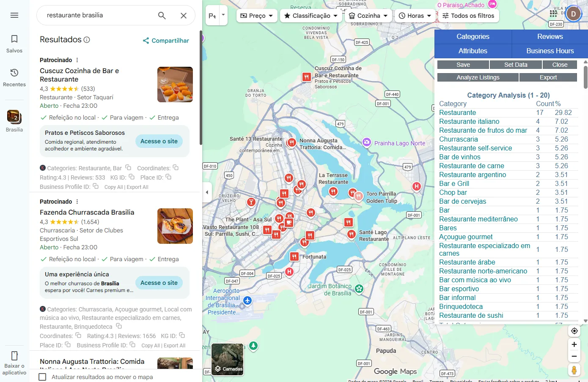Copy Fazenda Churrascada KG ID icon
The width and height of the screenshot is (588, 382).
point(182,336)
